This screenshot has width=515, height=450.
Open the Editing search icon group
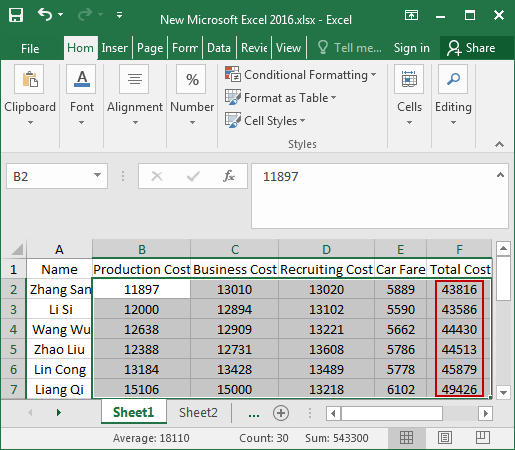pyautogui.click(x=453, y=79)
